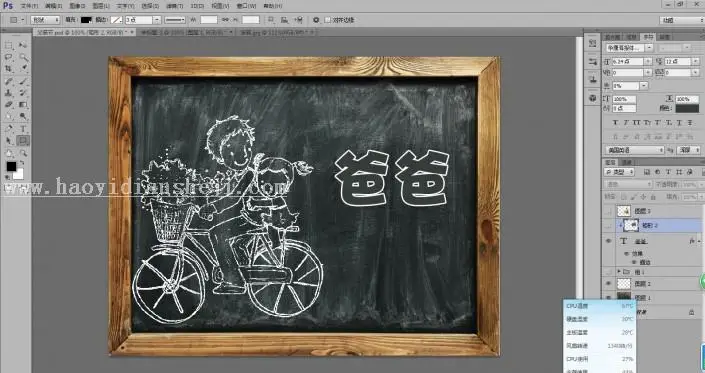Viewport: 705px width, 373px height.
Task: Select the Path Selection arrow tool
Action: click(x=9, y=140)
